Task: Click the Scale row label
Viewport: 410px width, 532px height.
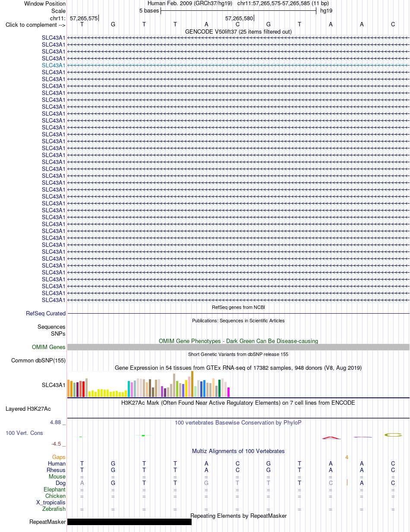Action: 58,11
